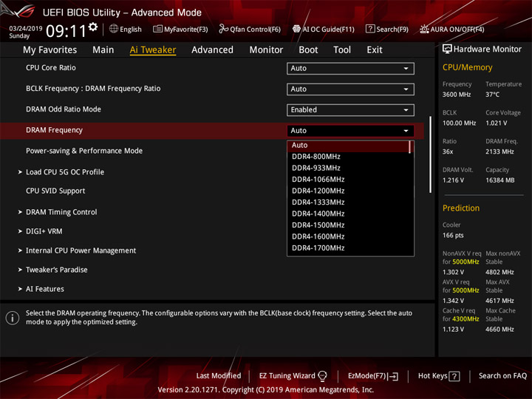Open the Boot tab
Viewport: 532px width, 399px height.
[x=308, y=50]
